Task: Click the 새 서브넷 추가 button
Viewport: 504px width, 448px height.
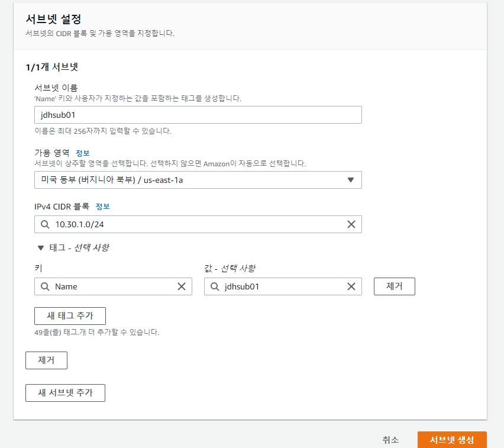Action: click(x=65, y=393)
